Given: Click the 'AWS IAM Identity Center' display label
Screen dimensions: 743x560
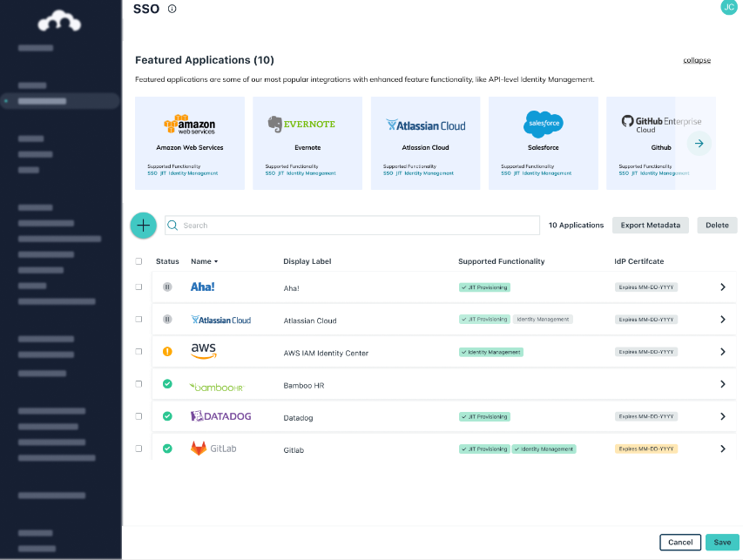Looking at the screenshot, I should click(x=326, y=353).
